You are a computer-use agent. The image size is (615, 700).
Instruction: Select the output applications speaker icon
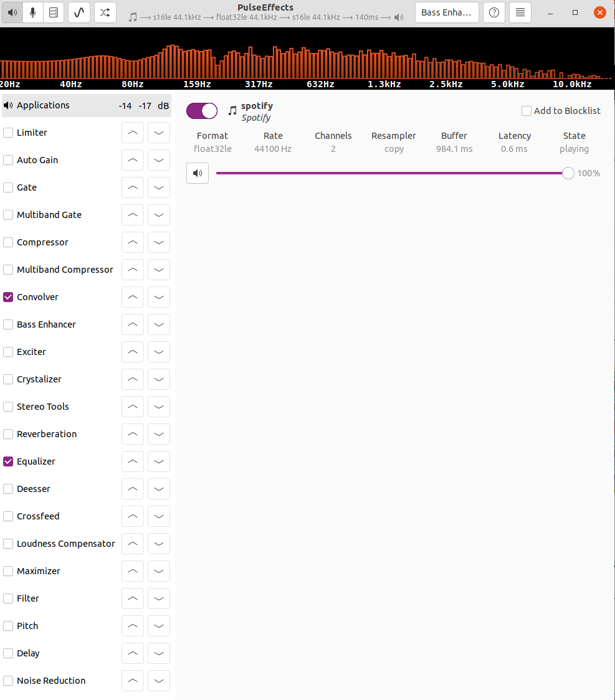click(12, 12)
